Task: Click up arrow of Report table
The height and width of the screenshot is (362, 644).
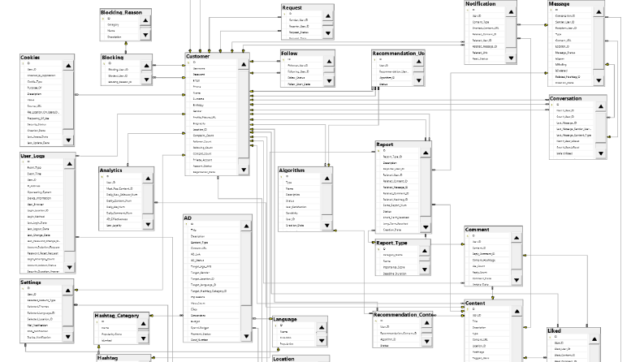Action: 426,153
